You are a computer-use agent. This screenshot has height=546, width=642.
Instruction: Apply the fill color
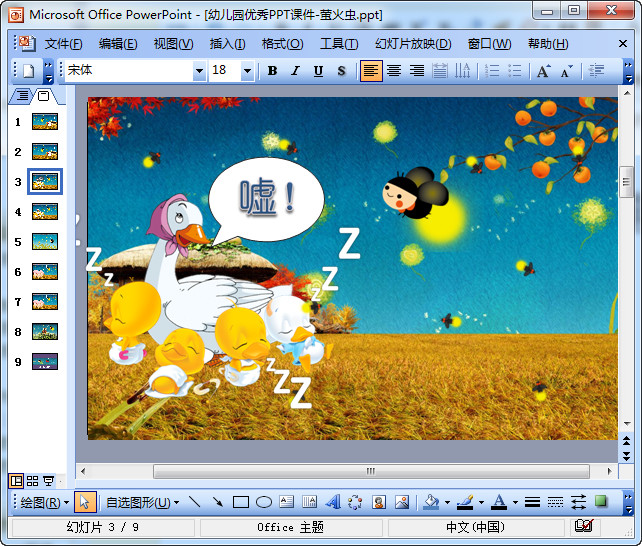tap(431, 502)
